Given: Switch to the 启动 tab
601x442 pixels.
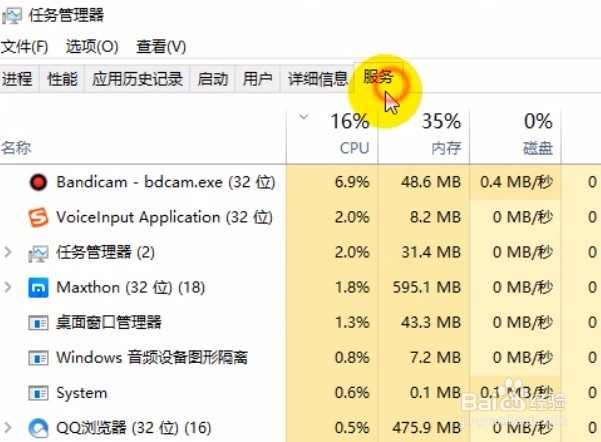Looking at the screenshot, I should pyautogui.click(x=212, y=79).
